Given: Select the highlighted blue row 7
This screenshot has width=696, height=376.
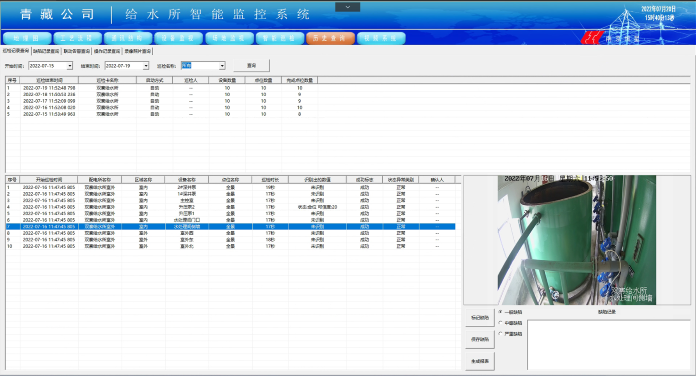Looking at the screenshot, I should (230, 226).
